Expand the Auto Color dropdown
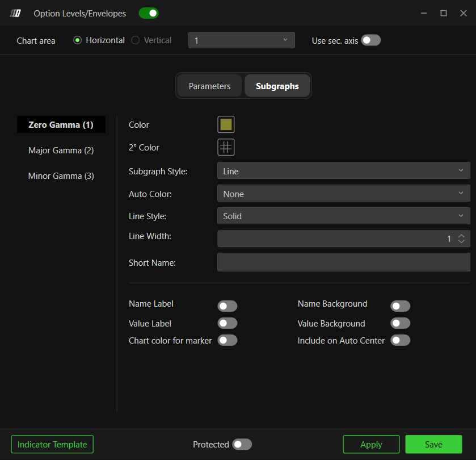 (x=344, y=193)
